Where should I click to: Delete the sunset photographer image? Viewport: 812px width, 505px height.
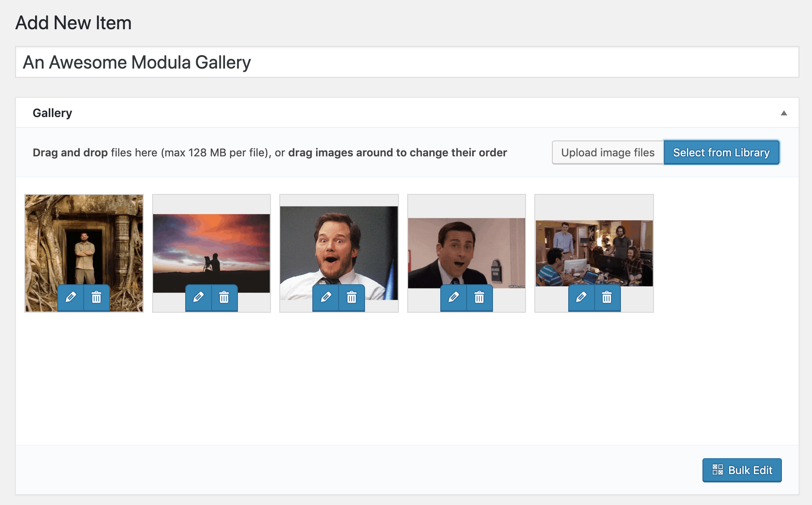pos(224,298)
